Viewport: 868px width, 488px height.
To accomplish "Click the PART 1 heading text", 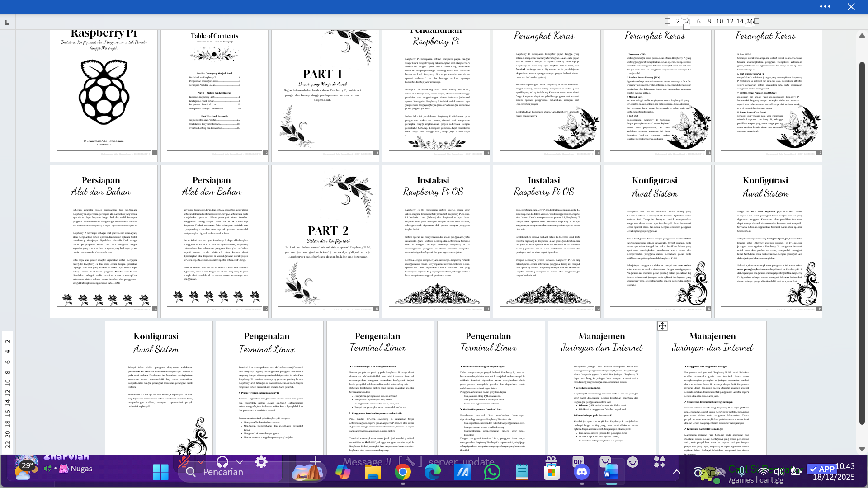I will coord(322,74).
